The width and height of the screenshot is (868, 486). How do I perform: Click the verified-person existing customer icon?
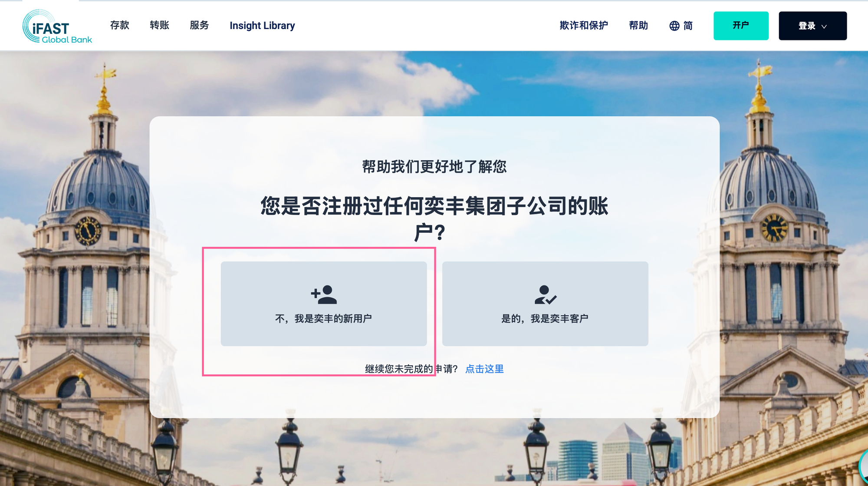pyautogui.click(x=546, y=294)
